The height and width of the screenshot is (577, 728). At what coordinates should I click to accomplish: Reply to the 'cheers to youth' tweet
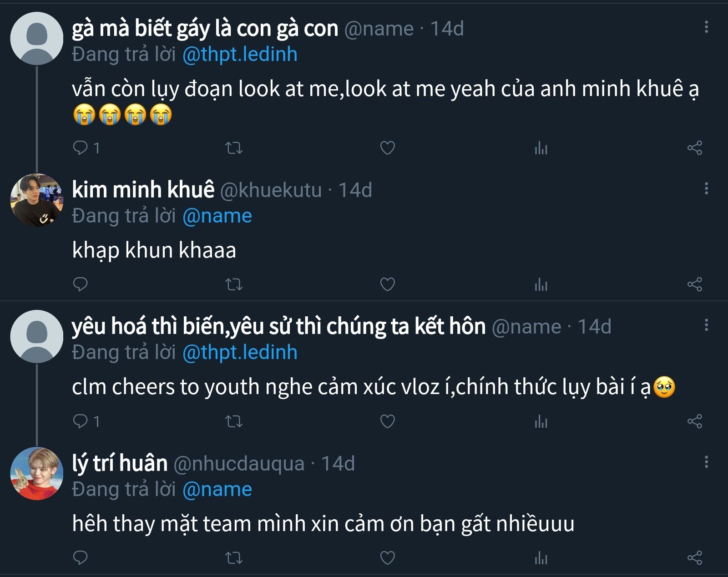pos(81,422)
